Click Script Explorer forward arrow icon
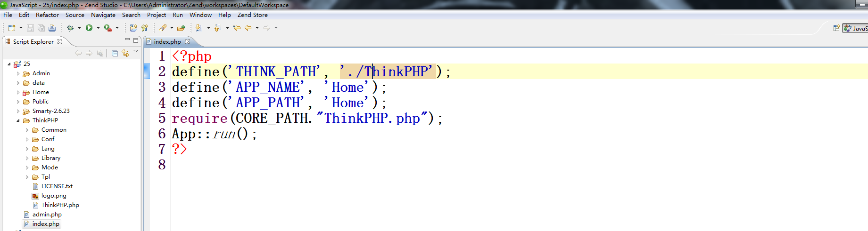 89,53
